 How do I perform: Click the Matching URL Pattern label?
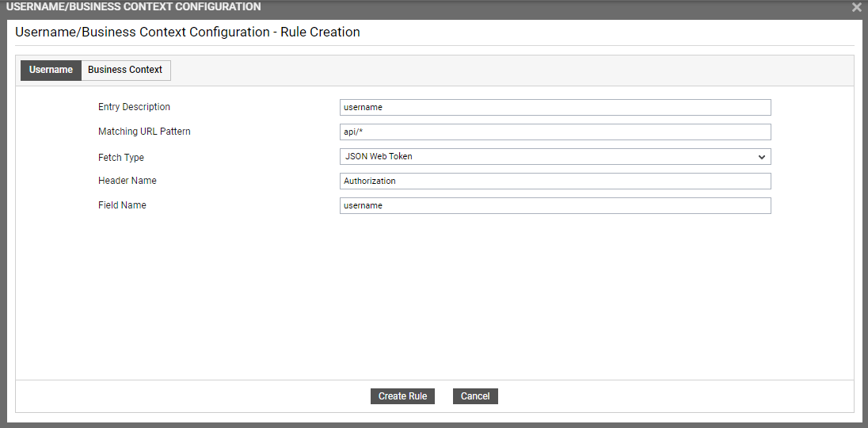144,132
